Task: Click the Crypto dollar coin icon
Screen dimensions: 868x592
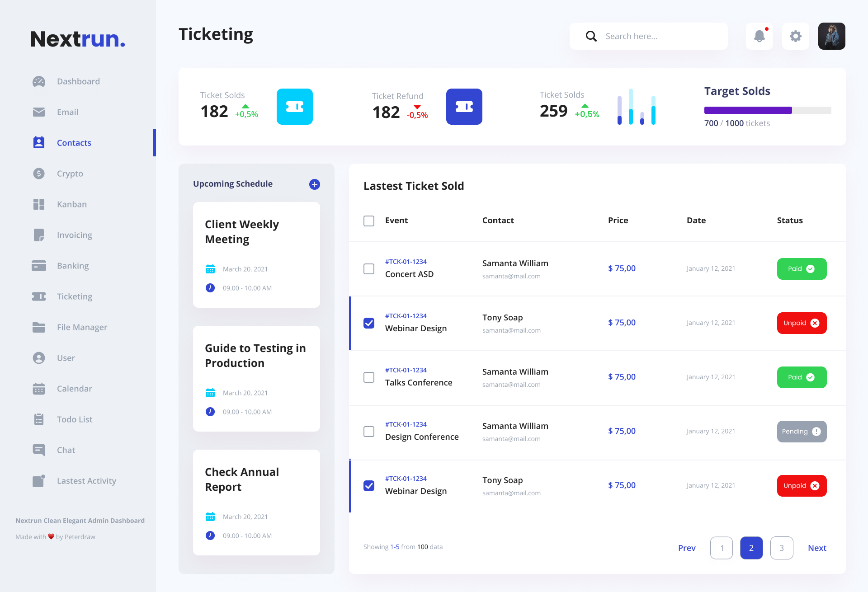Action: click(x=39, y=174)
